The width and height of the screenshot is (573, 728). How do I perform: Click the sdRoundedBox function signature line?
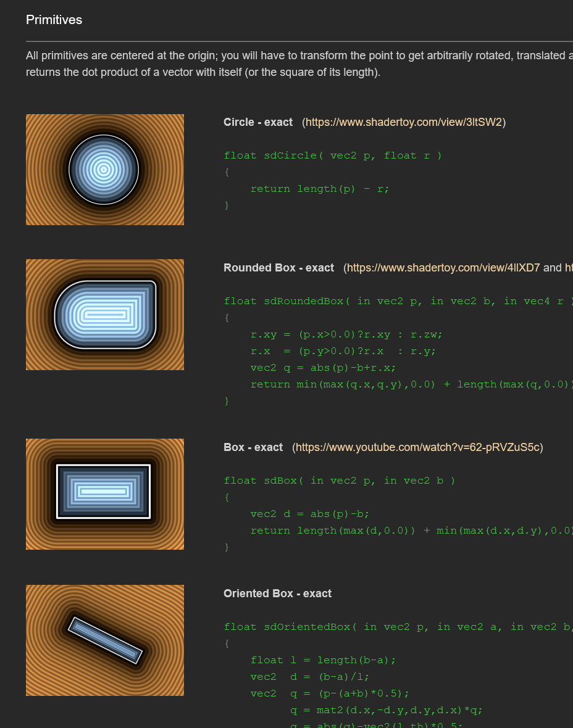pos(398,301)
